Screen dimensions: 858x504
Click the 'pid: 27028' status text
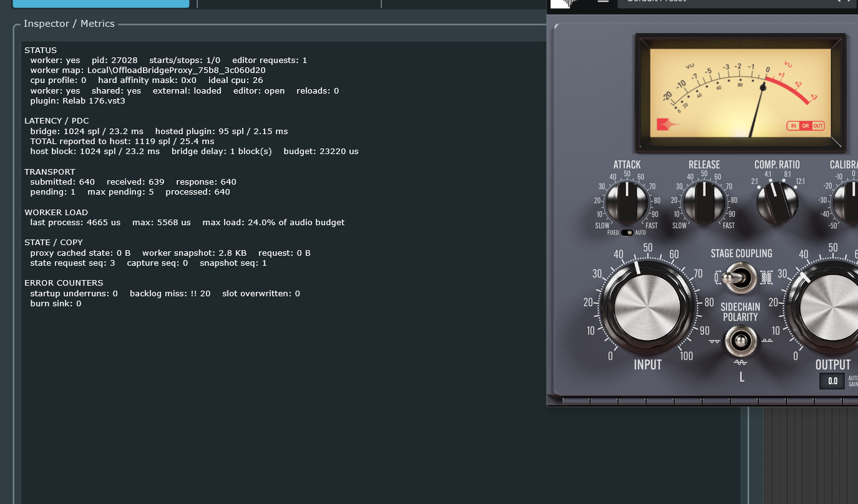[115, 60]
